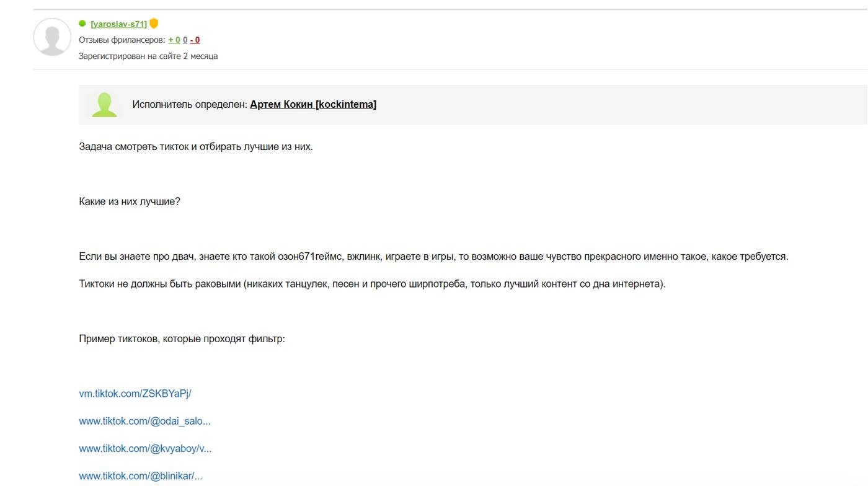Image resolution: width=868 pixels, height=486 pixels.
Task: Click the 'Пример тиктоков, которые проходят фильтр' text
Action: tap(182, 338)
